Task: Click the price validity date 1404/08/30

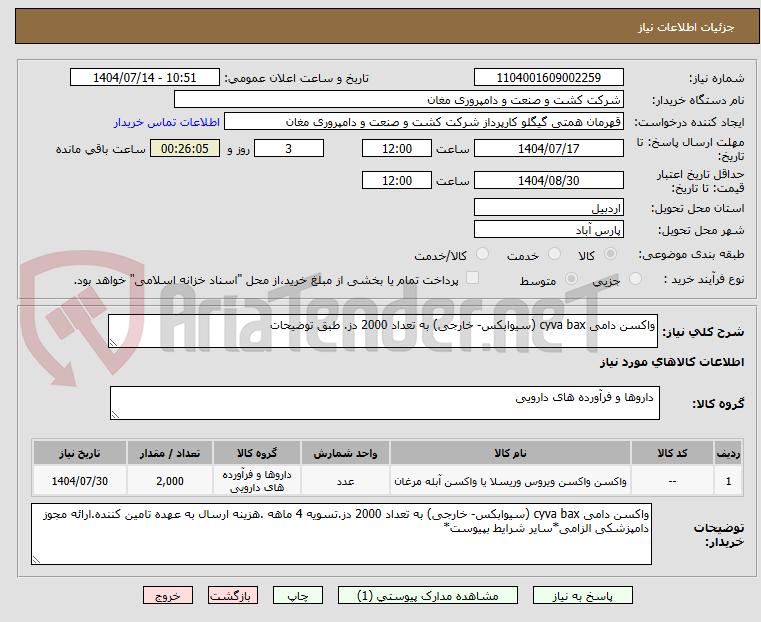Action: 548,180
